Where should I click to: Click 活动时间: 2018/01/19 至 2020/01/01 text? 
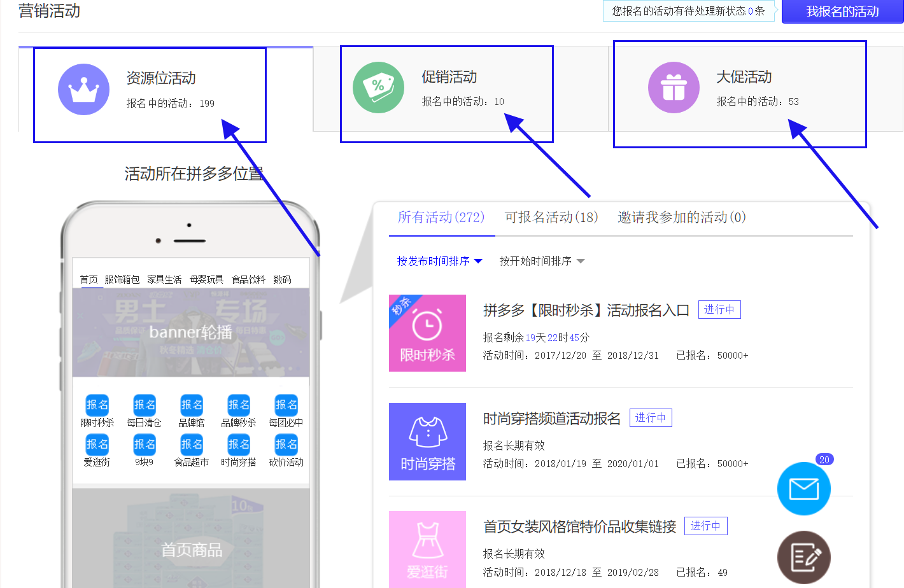(x=571, y=464)
